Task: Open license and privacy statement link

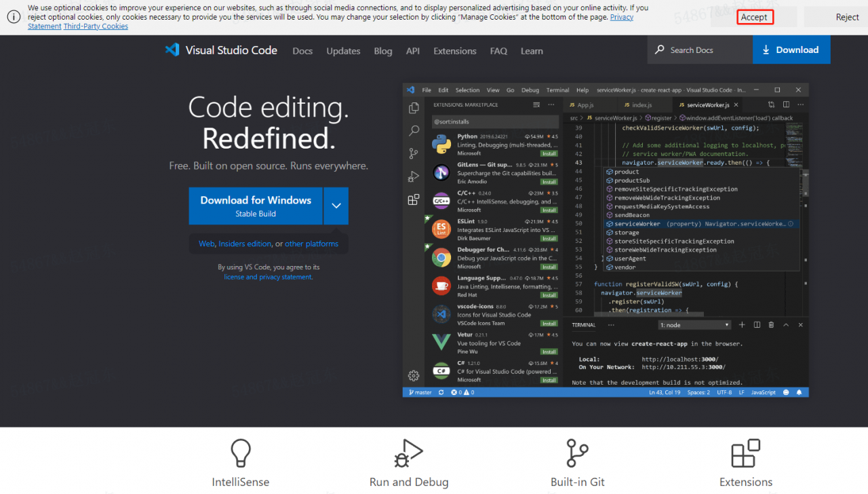Action: (268, 277)
